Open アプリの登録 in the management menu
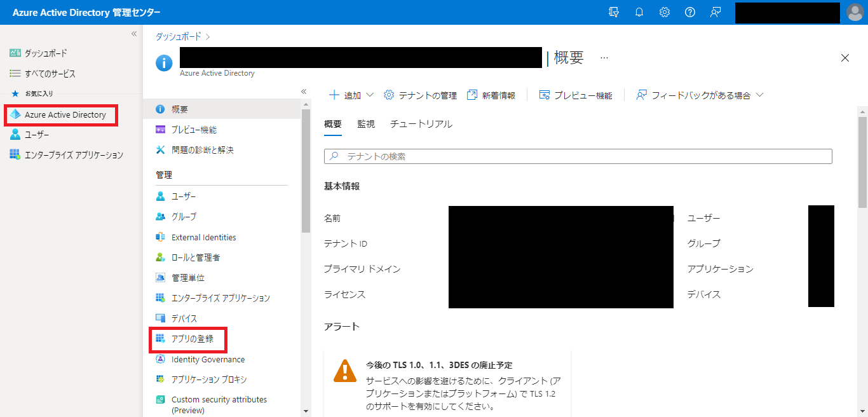Screen dimensions: 868x417 click(x=193, y=339)
